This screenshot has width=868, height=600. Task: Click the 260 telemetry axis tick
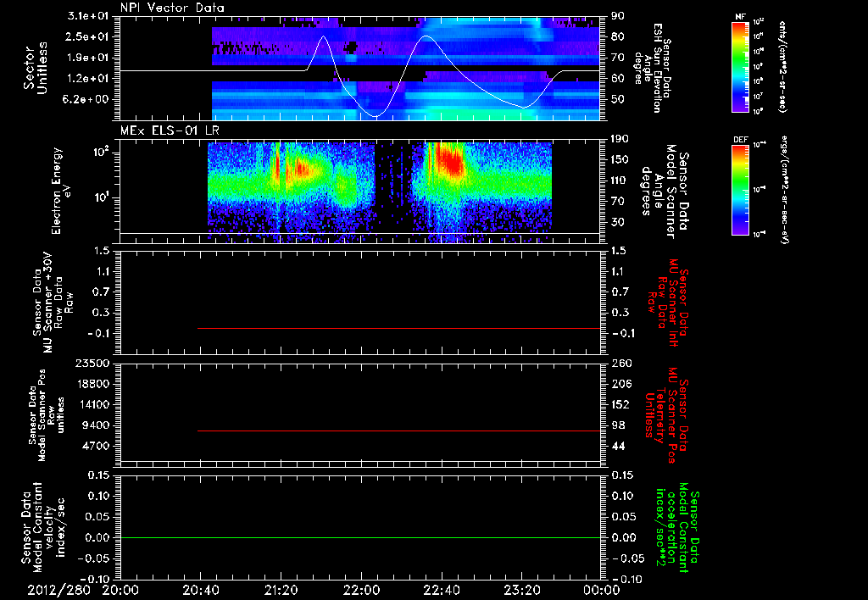pyautogui.click(x=621, y=364)
